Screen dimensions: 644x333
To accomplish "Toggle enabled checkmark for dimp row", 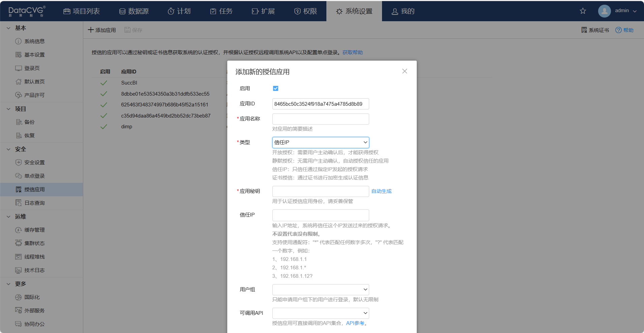I will pyautogui.click(x=104, y=127).
